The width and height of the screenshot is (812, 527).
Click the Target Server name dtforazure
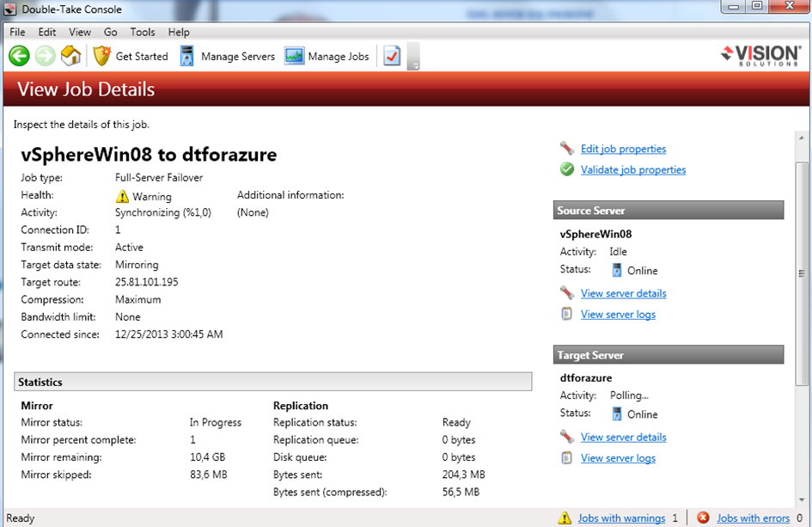[586, 377]
